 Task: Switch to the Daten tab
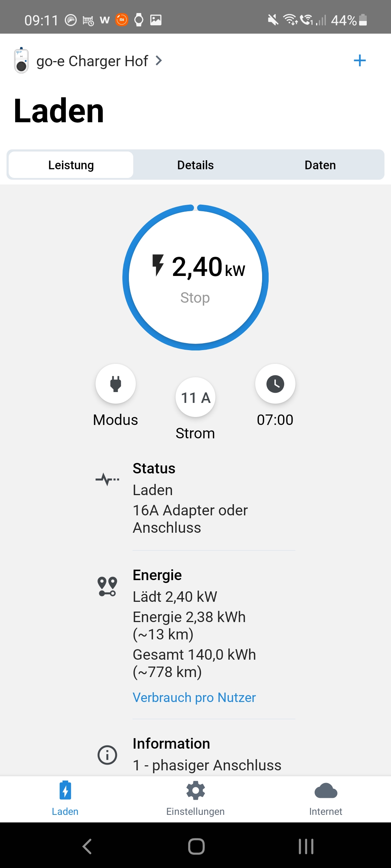[x=320, y=165]
